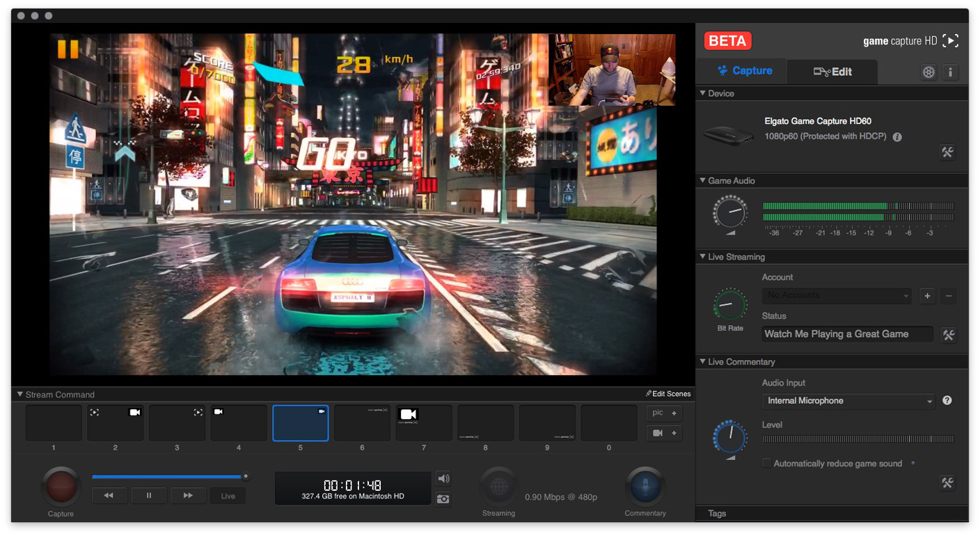
Task: Open Live Streaming settings wrench icon
Action: pos(948,335)
